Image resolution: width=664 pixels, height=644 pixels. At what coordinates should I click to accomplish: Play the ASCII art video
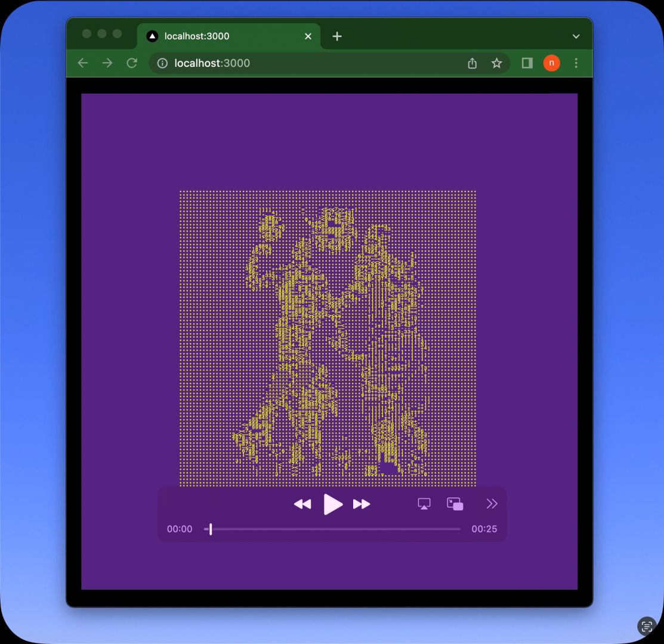333,504
